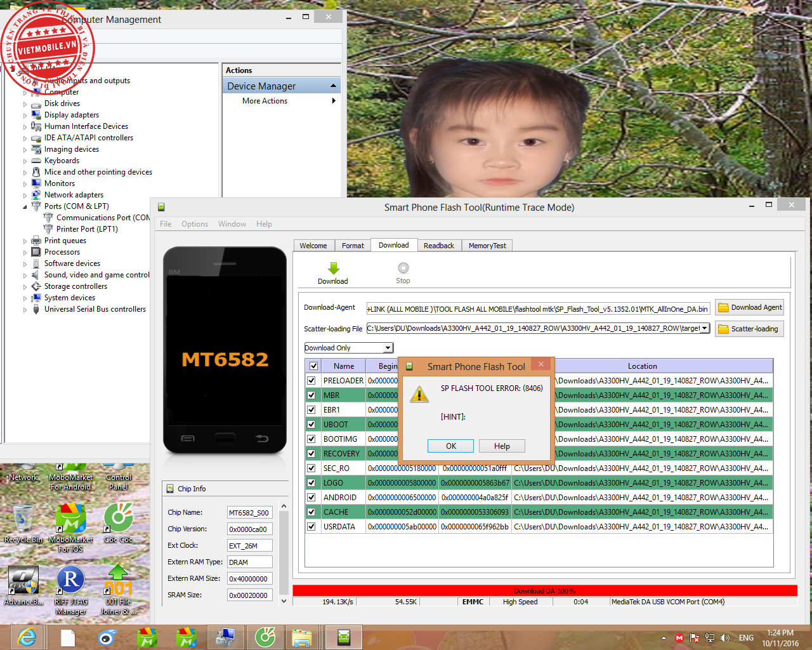This screenshot has width=812, height=650.
Task: Open the Scatter-loading File path dropdown
Action: tap(704, 328)
